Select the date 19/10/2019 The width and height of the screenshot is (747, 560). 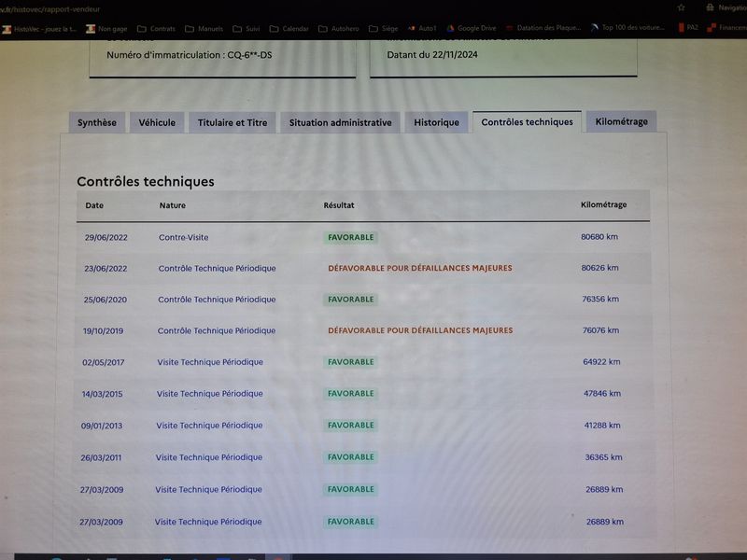pyautogui.click(x=104, y=331)
